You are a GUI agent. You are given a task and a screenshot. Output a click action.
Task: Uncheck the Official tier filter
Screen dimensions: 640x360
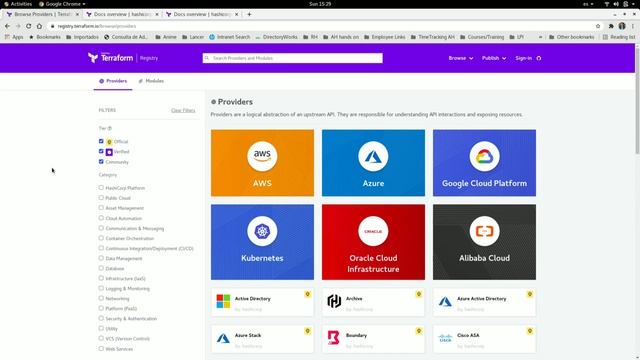point(101,141)
